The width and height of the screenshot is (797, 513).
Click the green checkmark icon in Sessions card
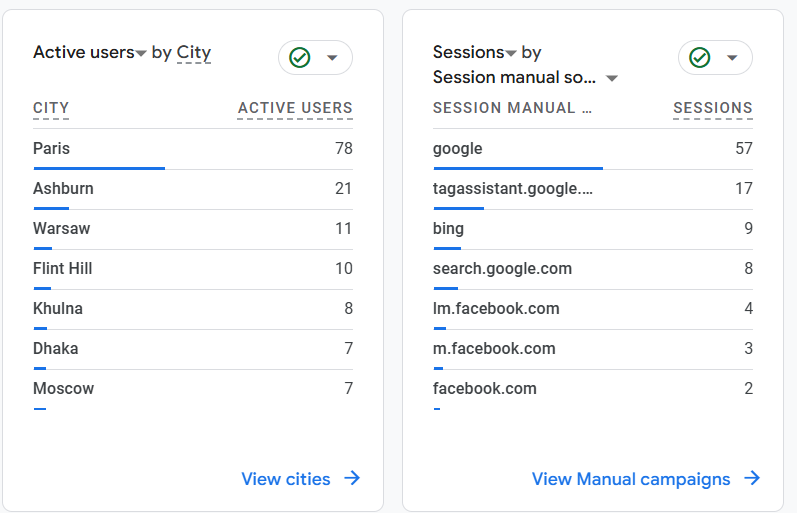pos(699,58)
